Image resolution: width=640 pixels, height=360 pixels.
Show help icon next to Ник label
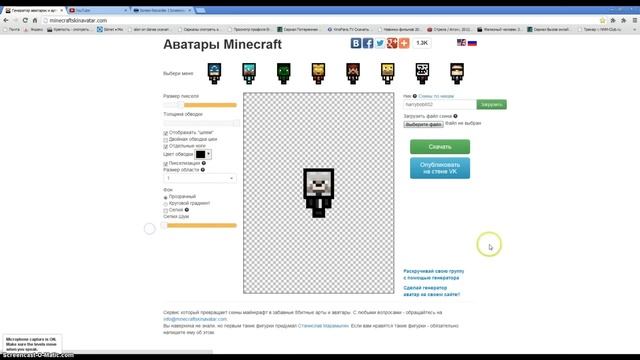pos(415,96)
